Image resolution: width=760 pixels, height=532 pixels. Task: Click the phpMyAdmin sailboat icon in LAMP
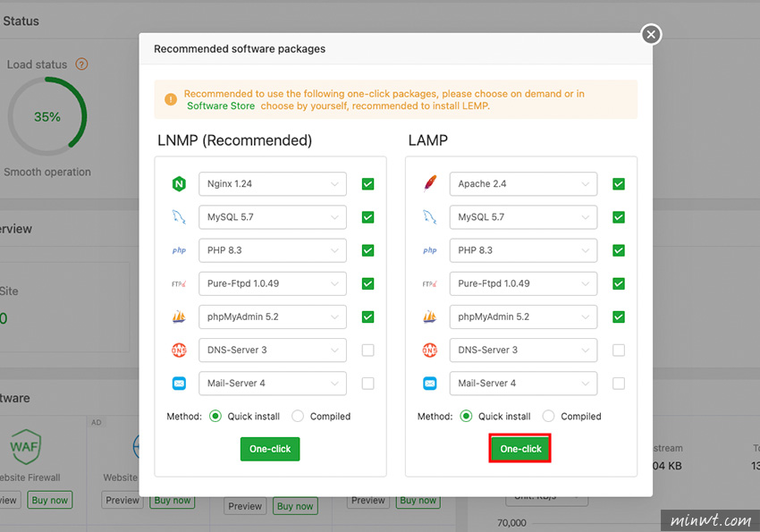tap(430, 317)
